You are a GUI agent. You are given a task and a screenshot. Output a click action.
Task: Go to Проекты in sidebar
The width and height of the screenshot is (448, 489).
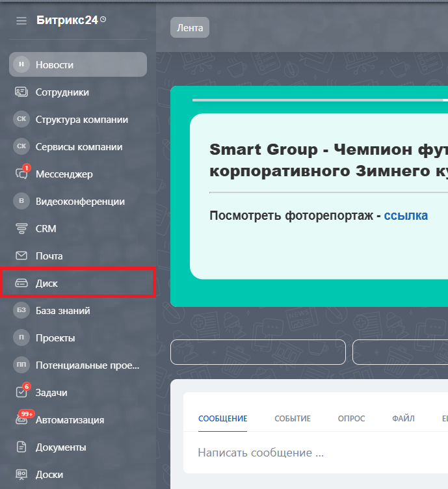tap(78, 337)
